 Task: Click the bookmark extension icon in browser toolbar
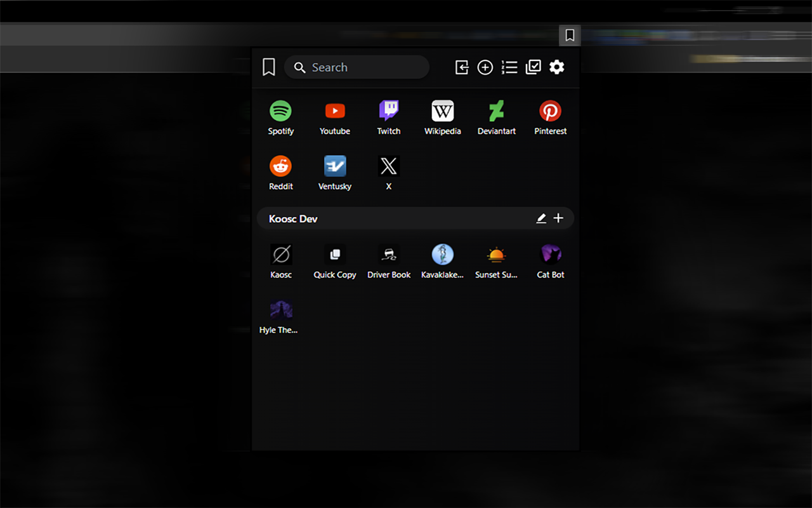click(x=570, y=36)
